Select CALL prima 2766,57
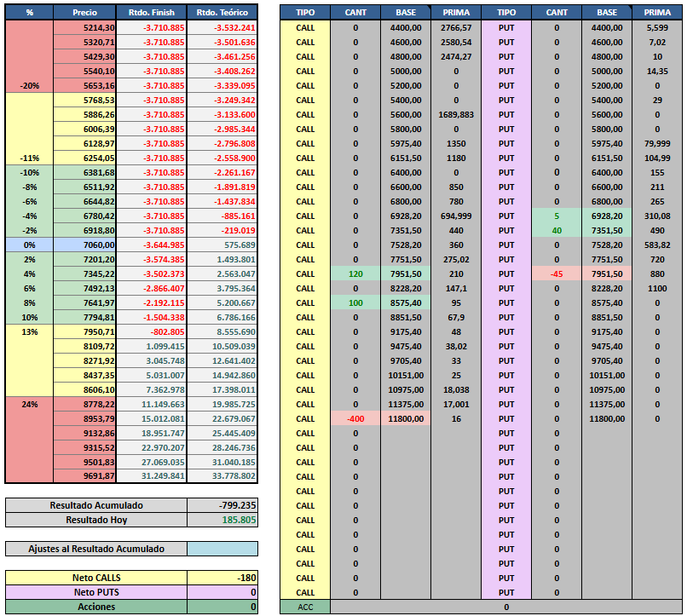 tap(456, 27)
